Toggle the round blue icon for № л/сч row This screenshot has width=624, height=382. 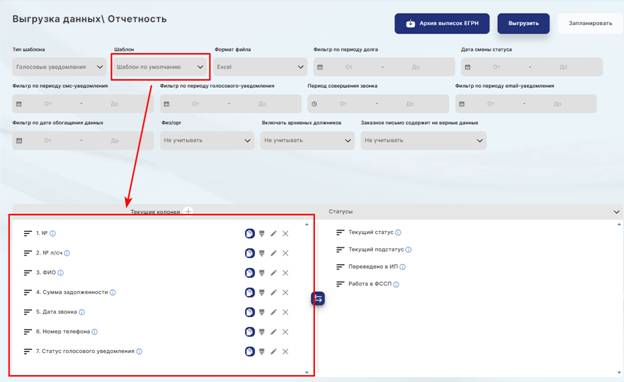250,253
